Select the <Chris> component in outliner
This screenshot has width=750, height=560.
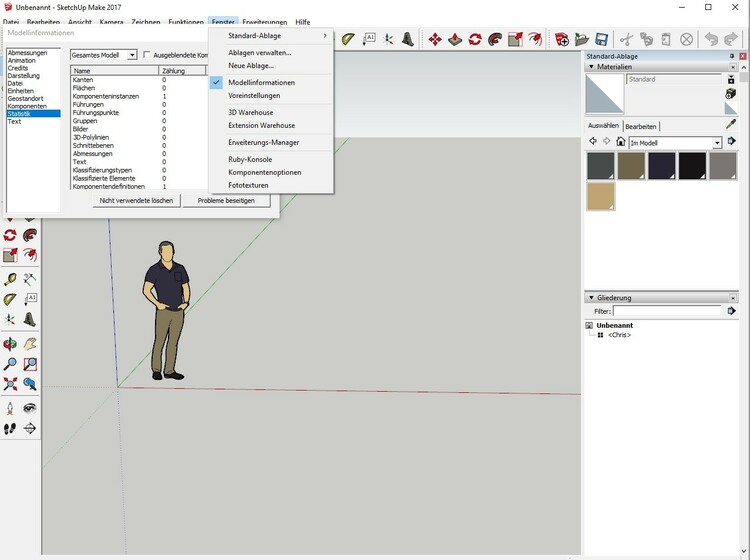619,335
